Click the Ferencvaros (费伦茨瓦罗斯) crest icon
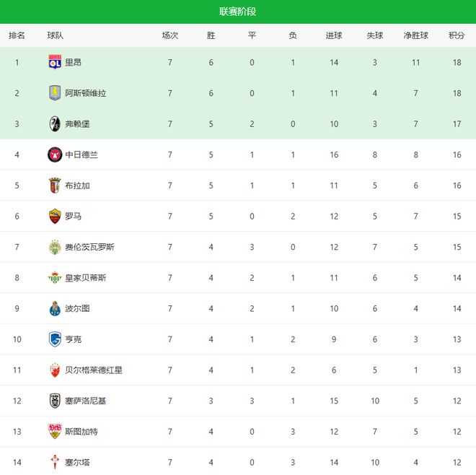The image size is (476, 475). coord(54,247)
